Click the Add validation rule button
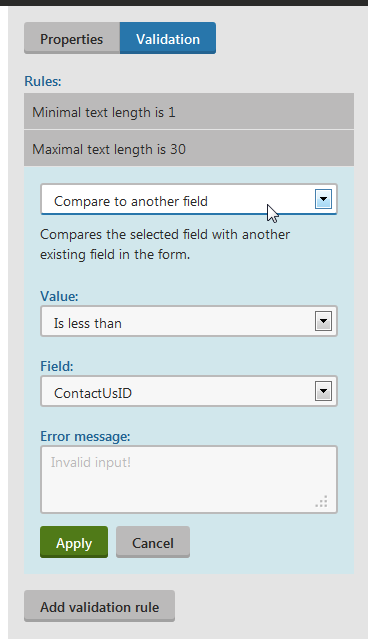This screenshot has height=639, width=368. click(x=99, y=606)
